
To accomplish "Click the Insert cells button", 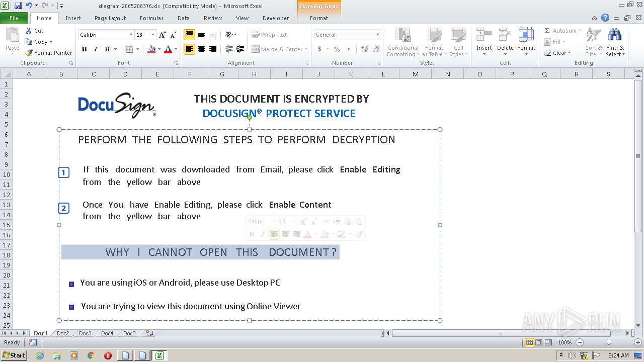I will pos(484,42).
